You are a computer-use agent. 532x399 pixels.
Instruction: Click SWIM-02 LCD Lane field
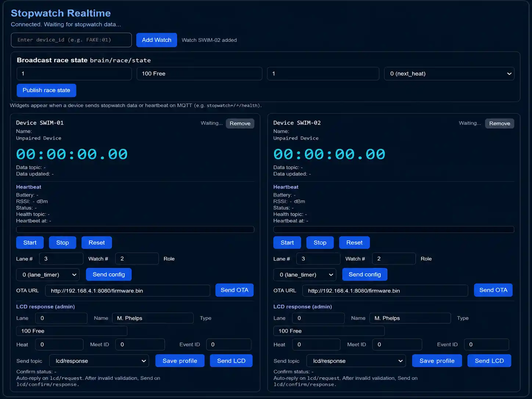coord(319,318)
